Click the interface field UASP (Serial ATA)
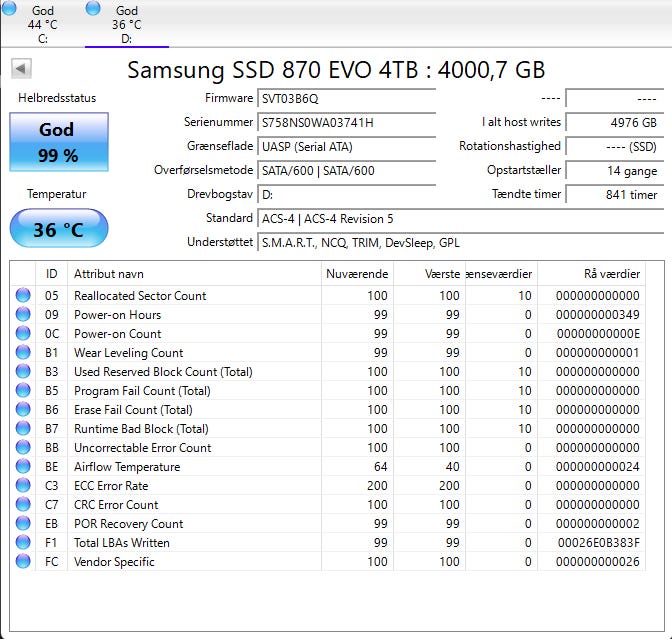Viewport: 672px width, 639px height. tap(346, 147)
